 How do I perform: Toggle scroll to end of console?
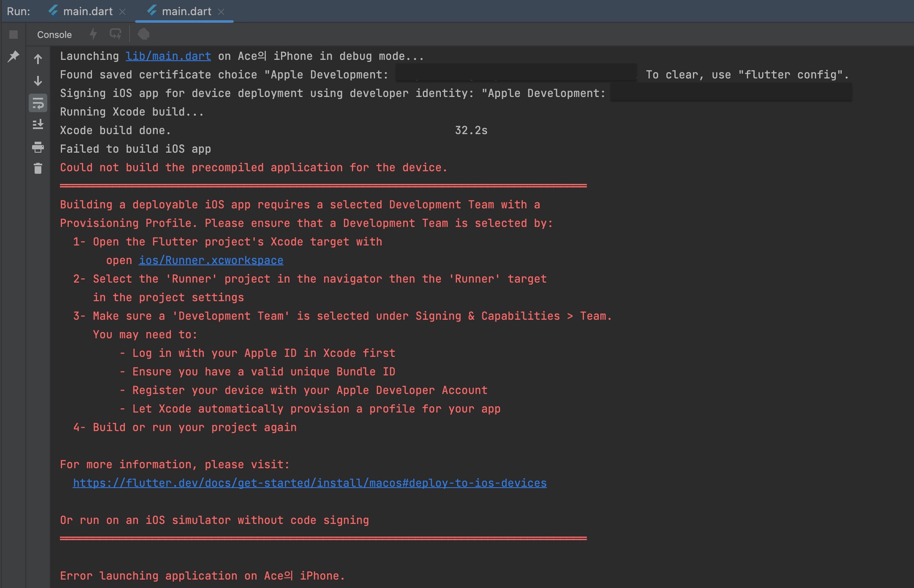coord(38,125)
